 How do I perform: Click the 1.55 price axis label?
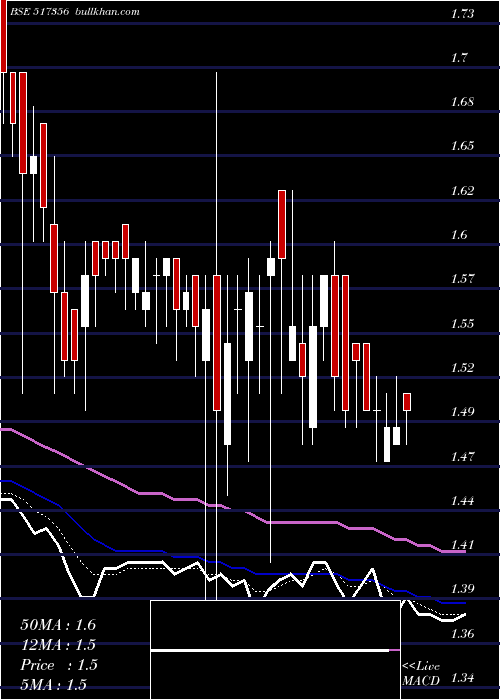(x=462, y=324)
